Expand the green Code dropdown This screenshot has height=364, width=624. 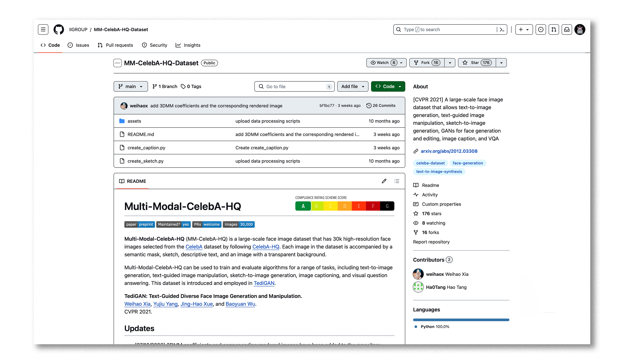(388, 86)
